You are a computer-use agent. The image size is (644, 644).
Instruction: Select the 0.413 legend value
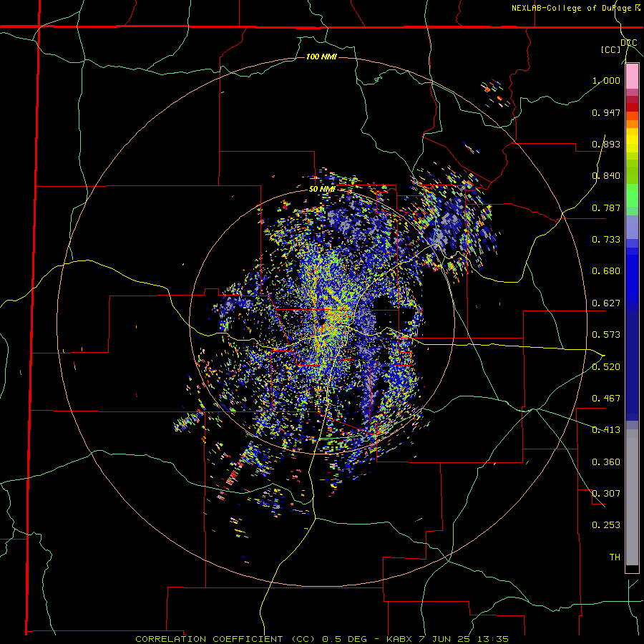coord(606,430)
